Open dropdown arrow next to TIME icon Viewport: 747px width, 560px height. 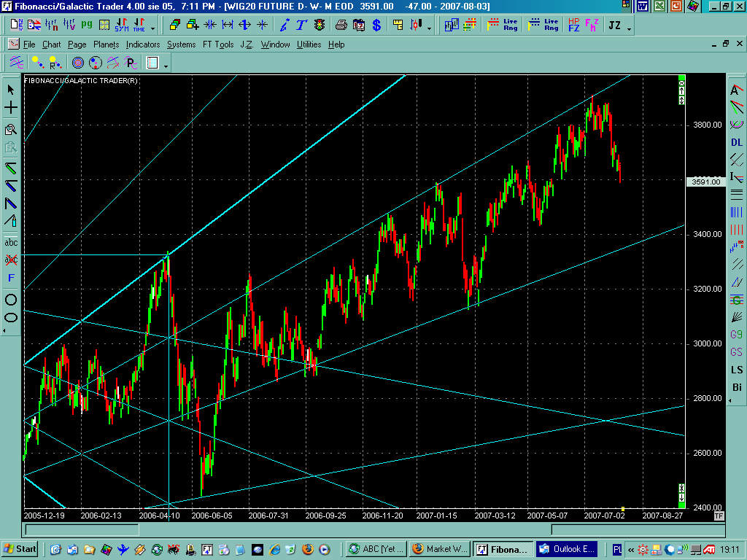153,29
